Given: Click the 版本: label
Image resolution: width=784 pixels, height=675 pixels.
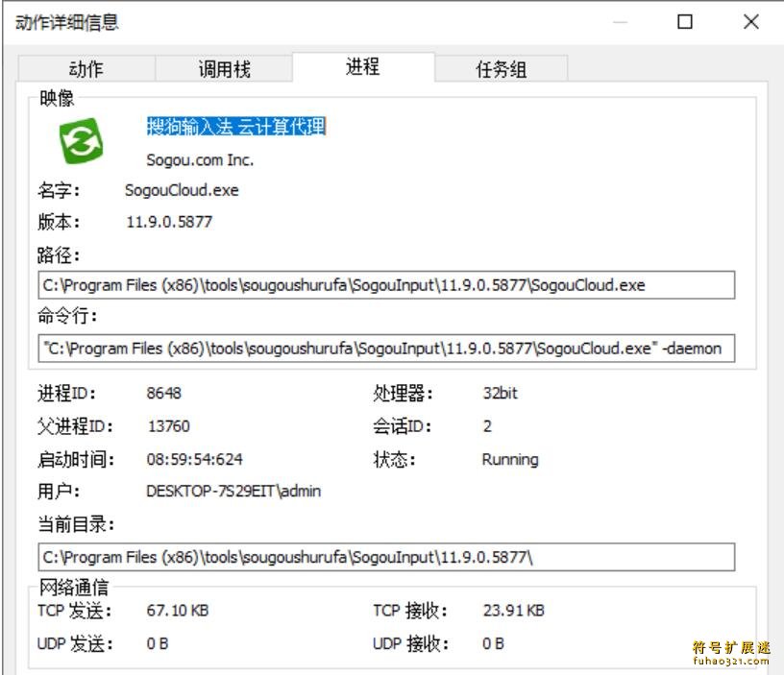Looking at the screenshot, I should [x=59, y=222].
